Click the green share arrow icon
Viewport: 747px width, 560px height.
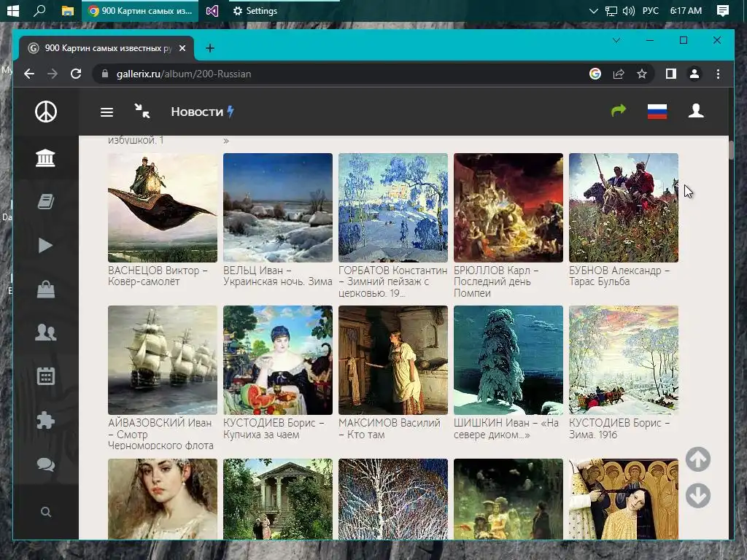[619, 111]
